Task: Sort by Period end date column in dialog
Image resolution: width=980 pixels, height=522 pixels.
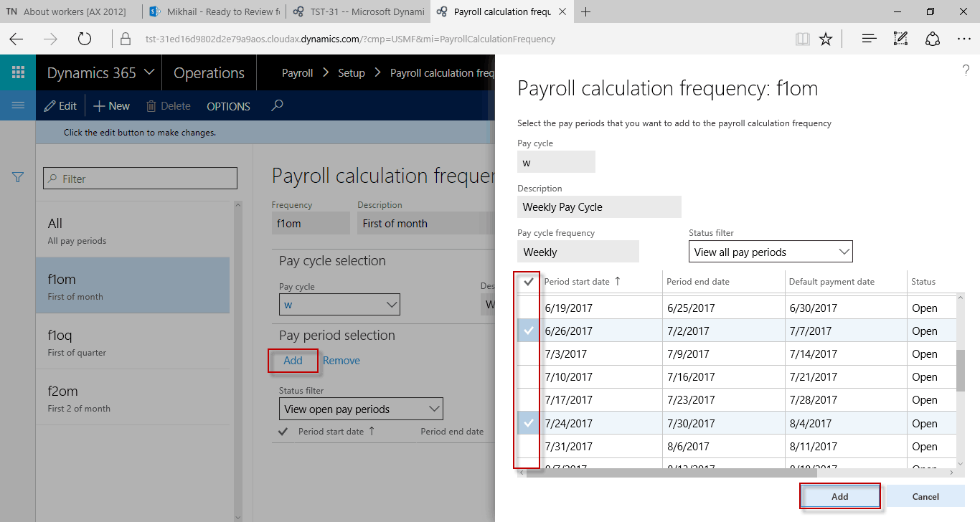Action: 697,282
